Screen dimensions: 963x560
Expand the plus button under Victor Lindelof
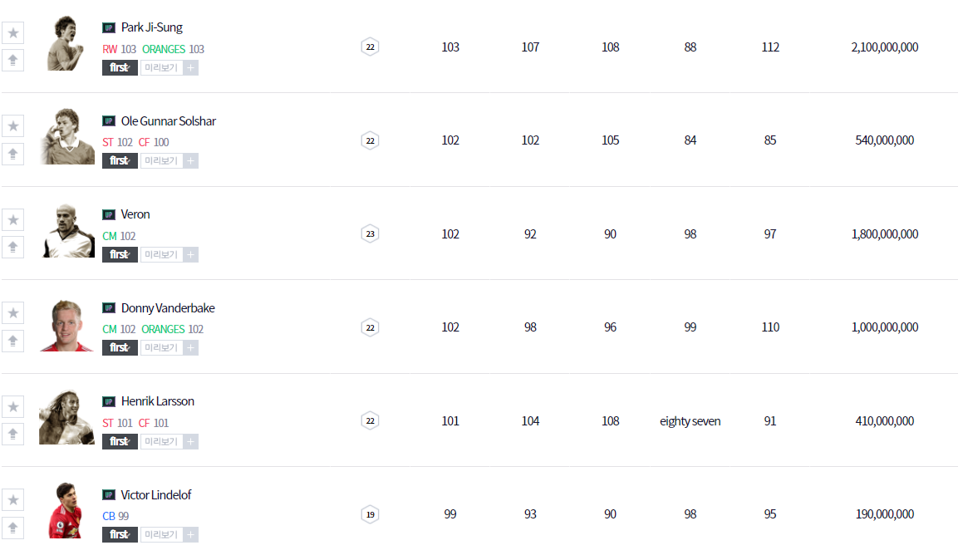(191, 535)
